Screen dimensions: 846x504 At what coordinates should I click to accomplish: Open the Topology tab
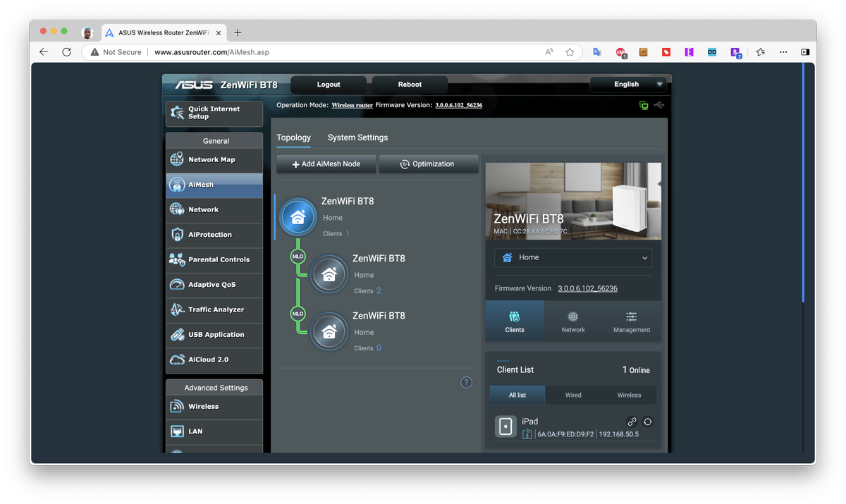[x=293, y=137]
